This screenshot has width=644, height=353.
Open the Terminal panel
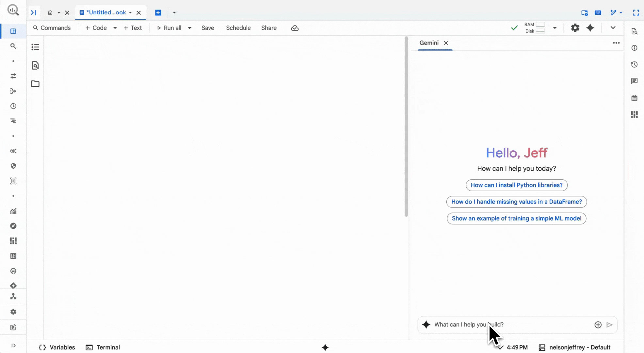click(103, 347)
